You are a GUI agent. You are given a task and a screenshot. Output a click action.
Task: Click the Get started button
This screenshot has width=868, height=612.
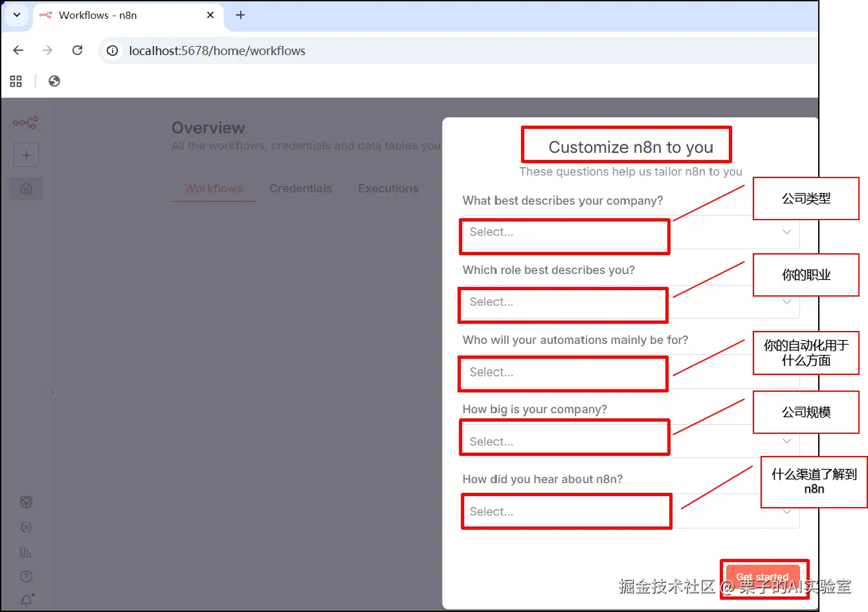click(x=762, y=577)
